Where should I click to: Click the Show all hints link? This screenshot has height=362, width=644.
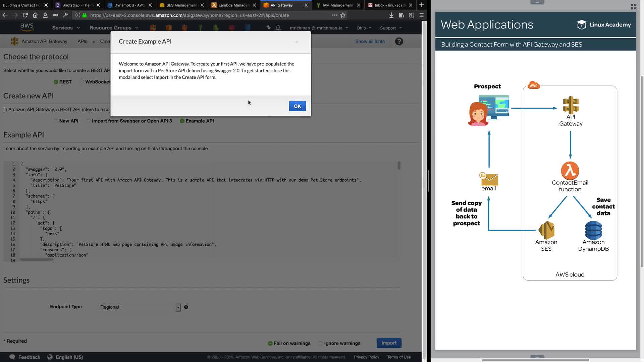point(370,41)
